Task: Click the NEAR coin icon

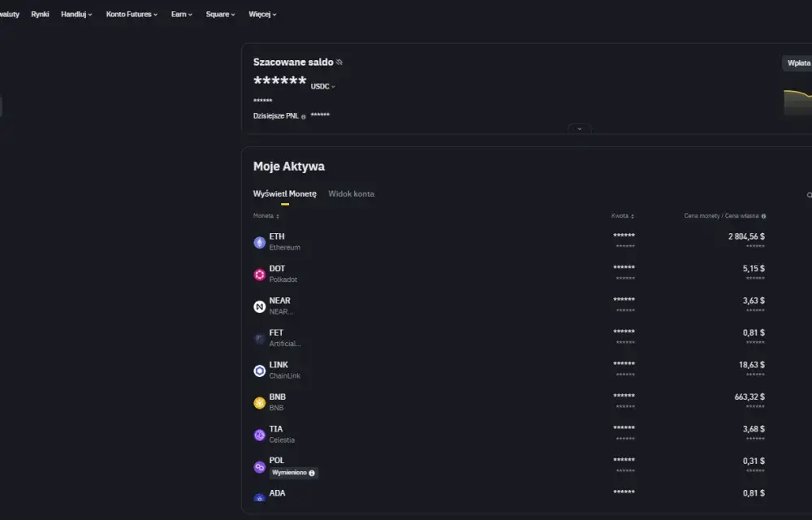Action: pyautogui.click(x=260, y=306)
